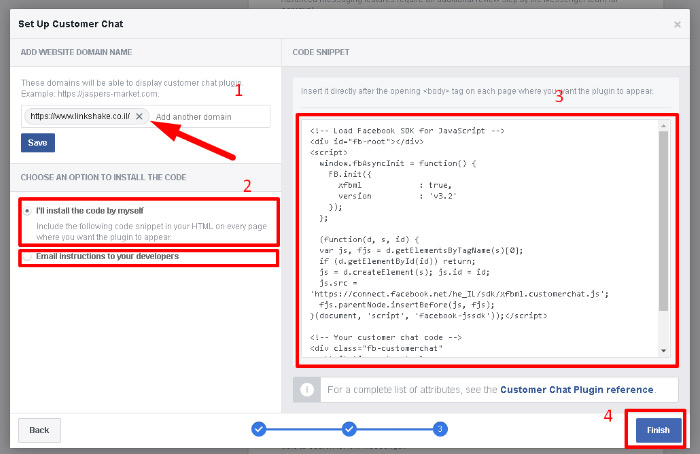Click the Add Website Domain Name heading
The height and width of the screenshot is (454, 700).
tap(76, 52)
